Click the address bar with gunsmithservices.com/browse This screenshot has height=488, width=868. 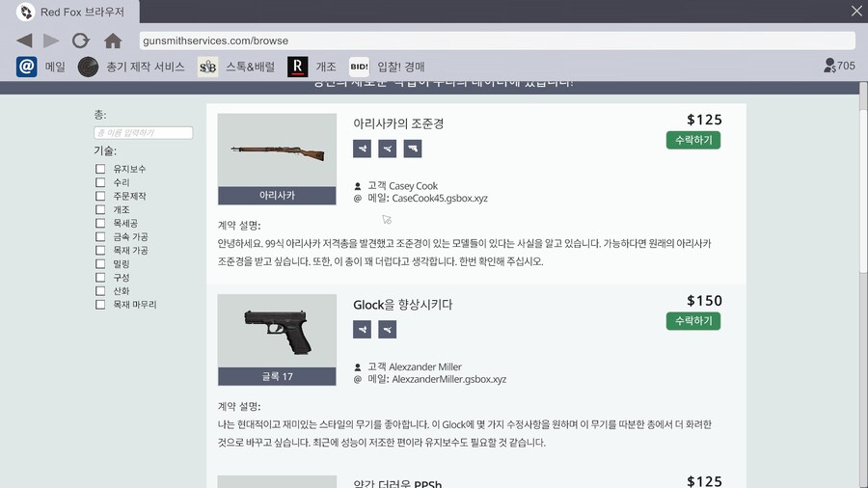(497, 41)
